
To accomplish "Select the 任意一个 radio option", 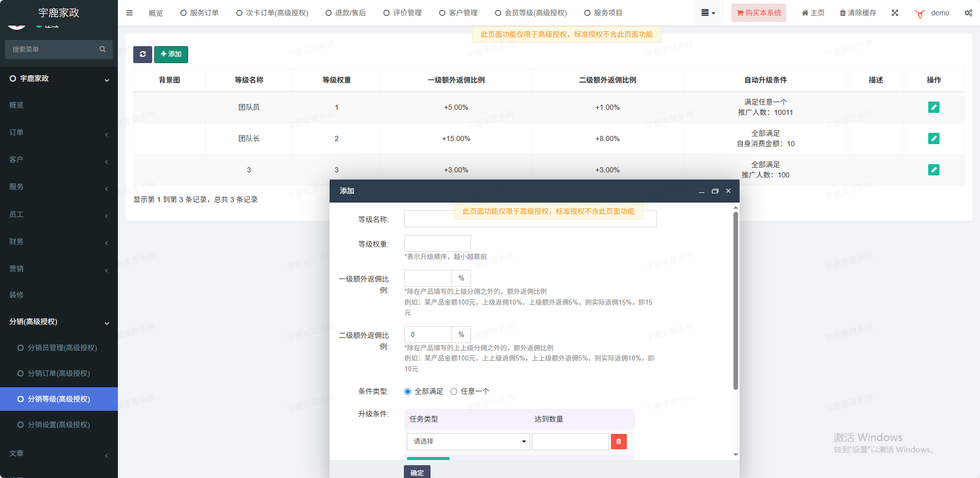I will pyautogui.click(x=454, y=391).
